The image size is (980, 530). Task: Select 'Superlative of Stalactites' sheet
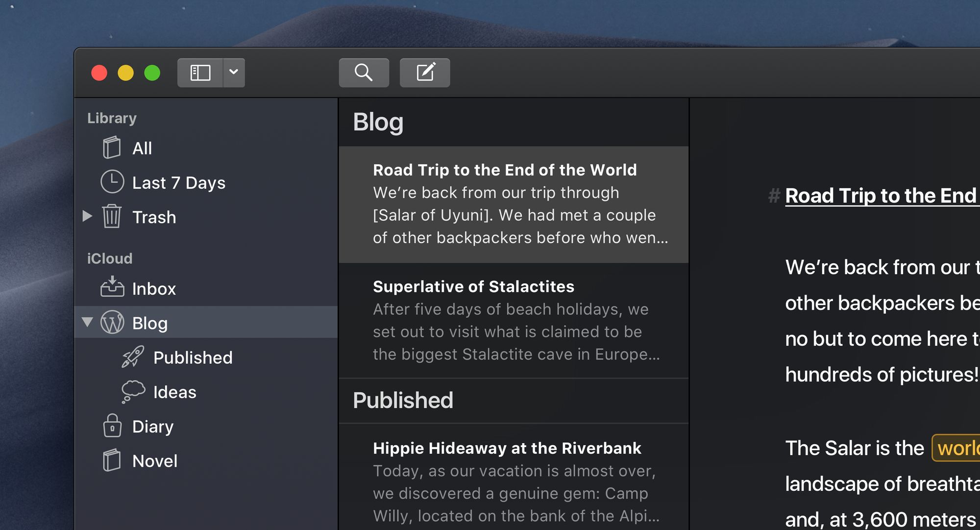(514, 319)
